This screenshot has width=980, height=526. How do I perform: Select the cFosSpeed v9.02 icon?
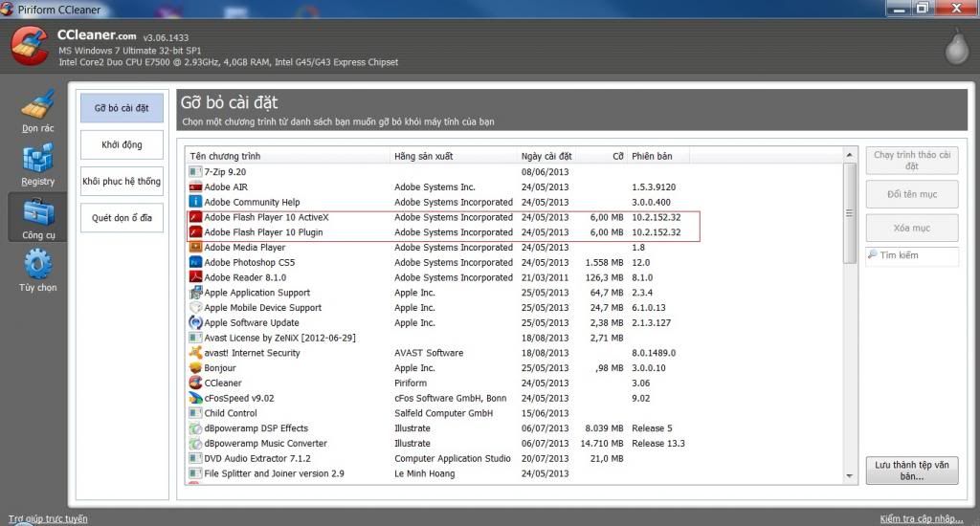click(195, 398)
